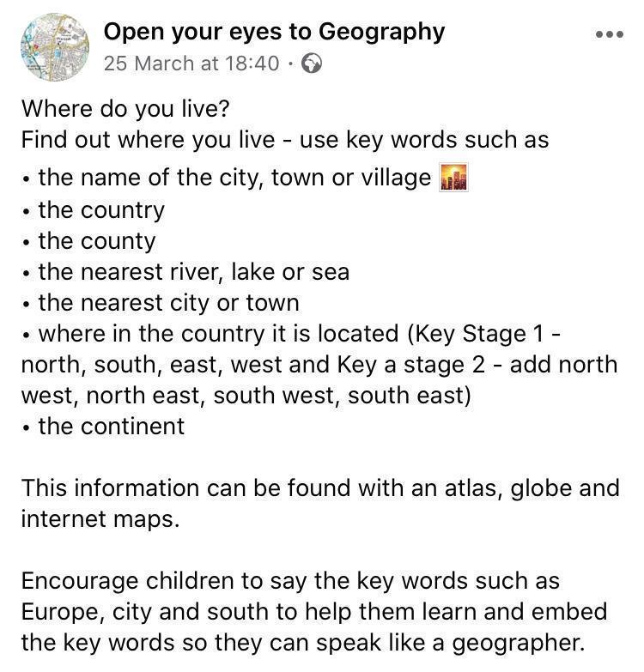Screen dimensions: 644x672
Task: Click the 'internet maps.' text
Action: tap(100, 519)
